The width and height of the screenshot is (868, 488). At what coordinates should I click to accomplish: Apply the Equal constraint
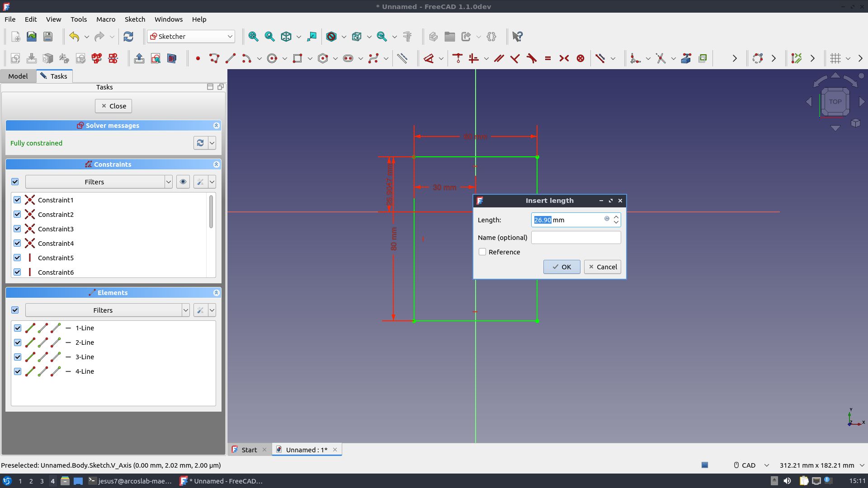tap(548, 58)
